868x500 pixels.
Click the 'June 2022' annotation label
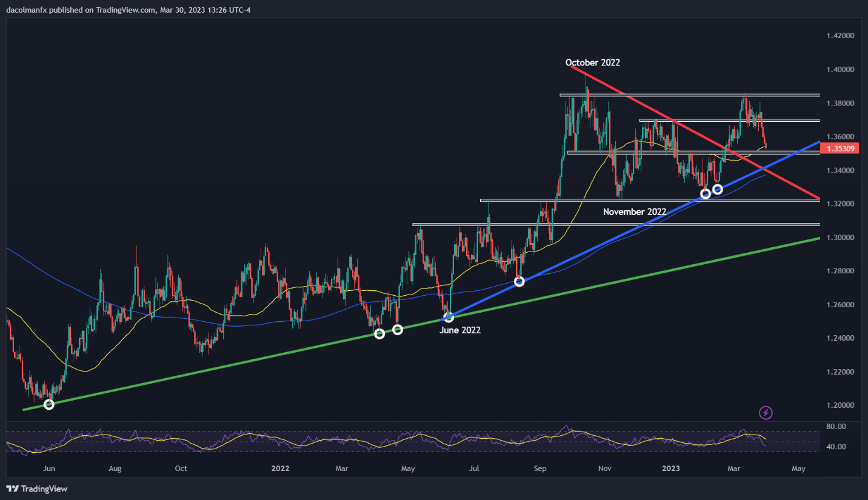point(460,330)
